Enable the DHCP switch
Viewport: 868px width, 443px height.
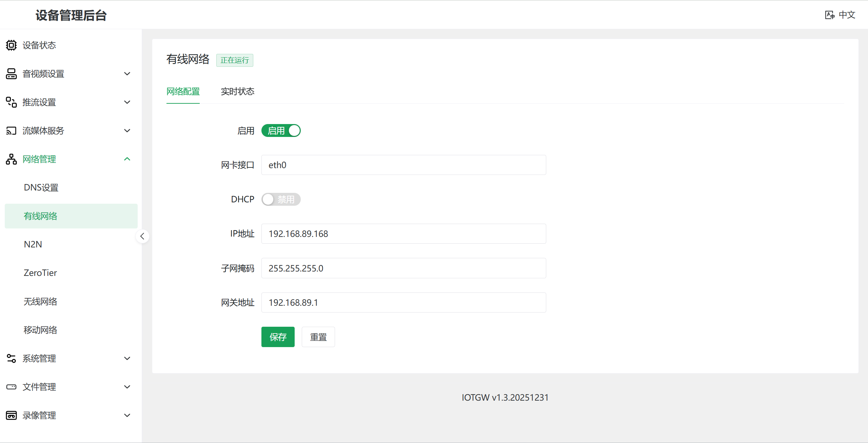click(x=281, y=199)
